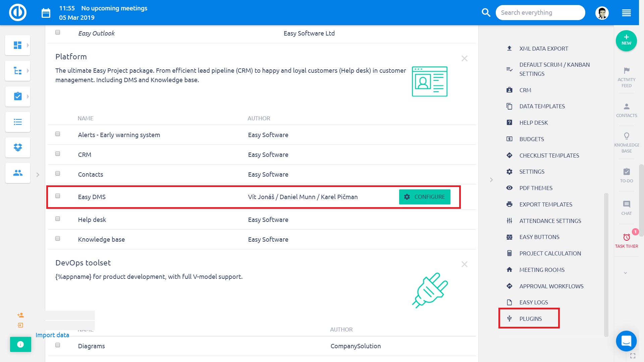
Task: Check the Easy DMS plugin checkbox
Action: pos(57,196)
